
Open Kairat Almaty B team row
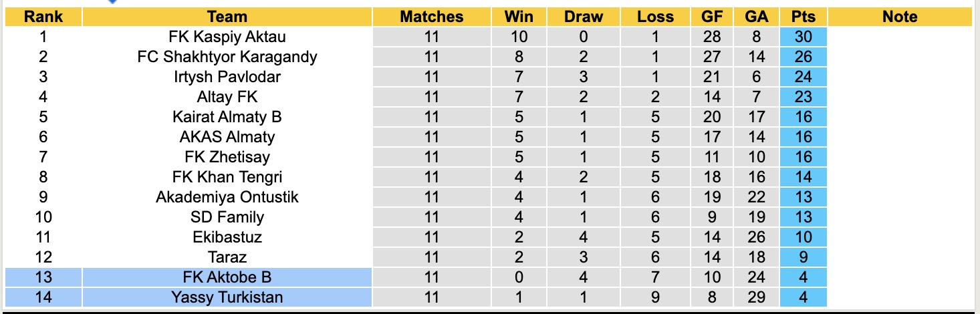click(x=227, y=117)
